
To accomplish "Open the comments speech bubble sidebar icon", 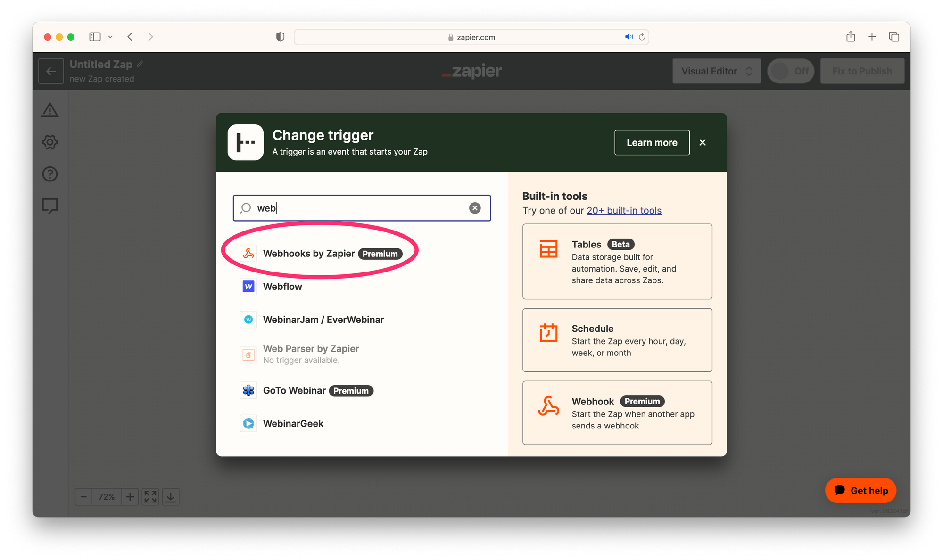I will (50, 206).
